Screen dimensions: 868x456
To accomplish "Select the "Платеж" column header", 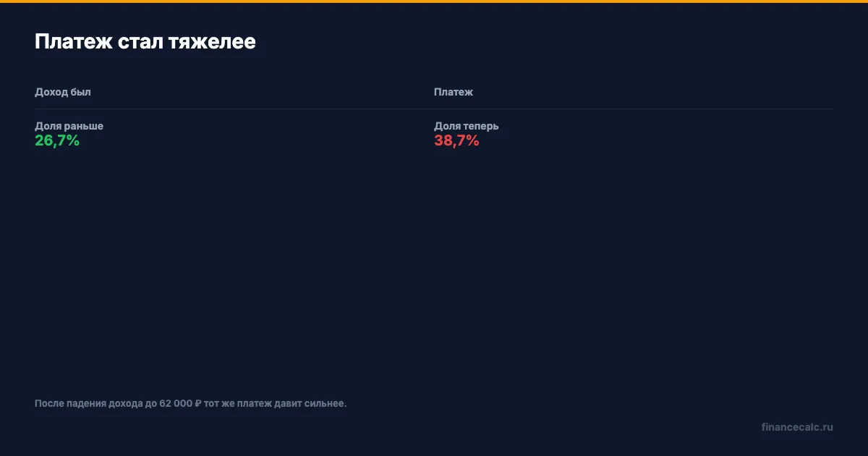I will pyautogui.click(x=454, y=92).
